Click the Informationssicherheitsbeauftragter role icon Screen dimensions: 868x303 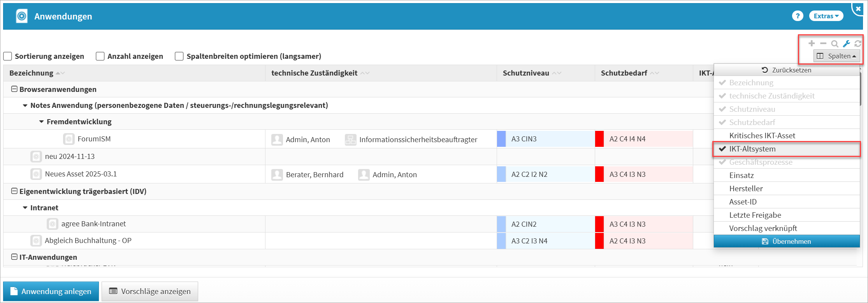point(350,139)
